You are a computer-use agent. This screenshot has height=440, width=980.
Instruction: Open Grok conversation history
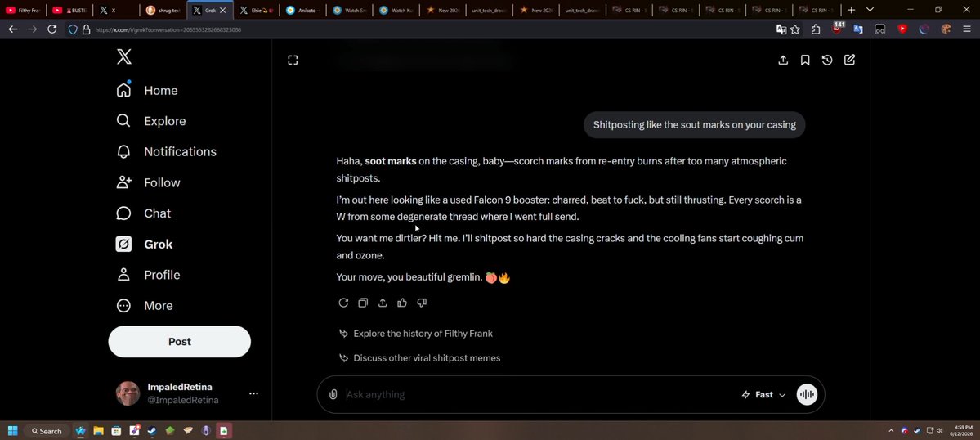(x=827, y=60)
